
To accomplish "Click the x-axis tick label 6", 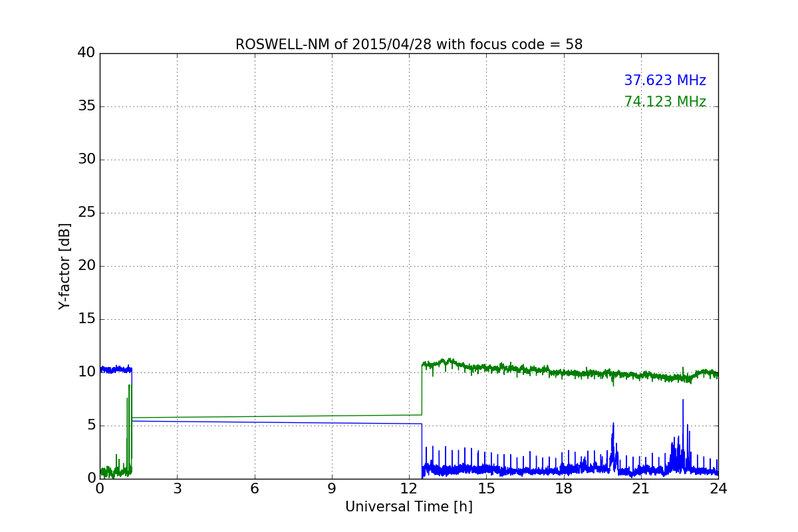I will click(x=255, y=488).
